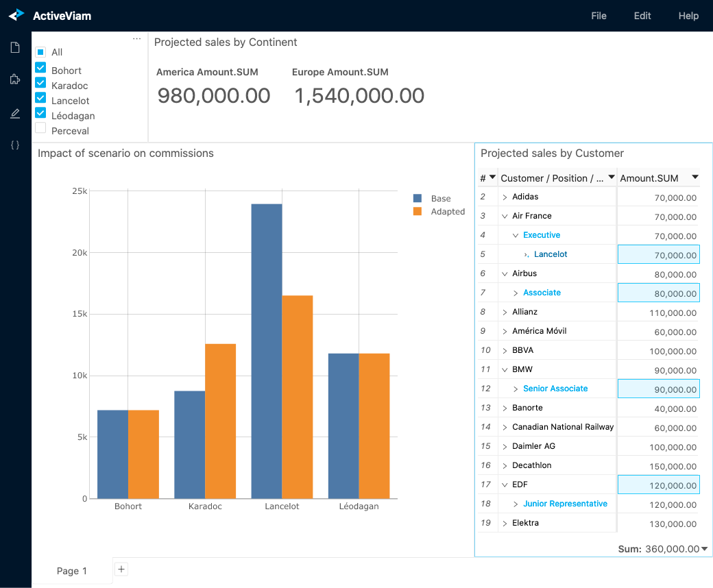
Task: Select the highlighted 80,000.00 Associate cell
Action: click(658, 293)
